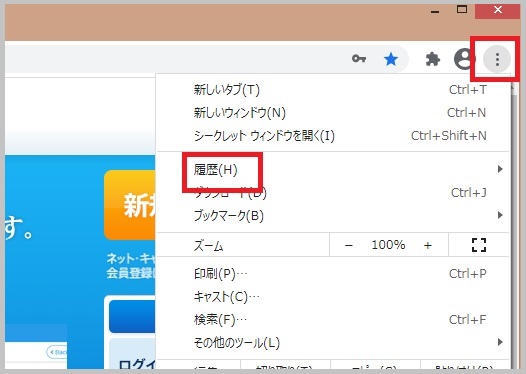
Task: Toggle fullscreen icon in zoom row
Action: (x=479, y=245)
